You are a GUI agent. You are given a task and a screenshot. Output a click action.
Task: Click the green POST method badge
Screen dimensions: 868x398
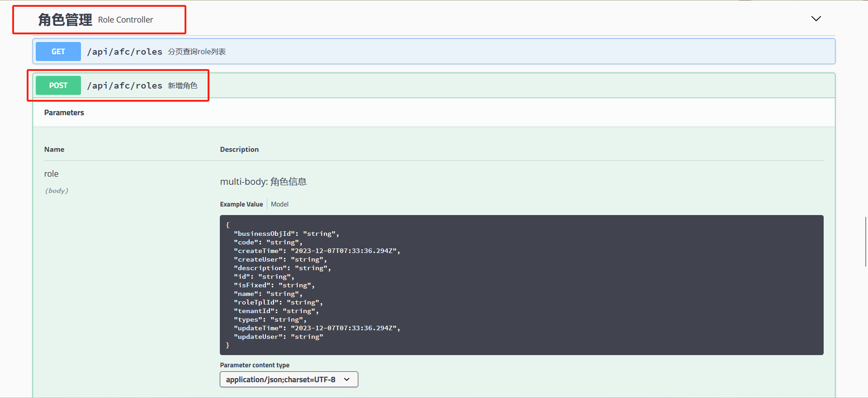[58, 85]
